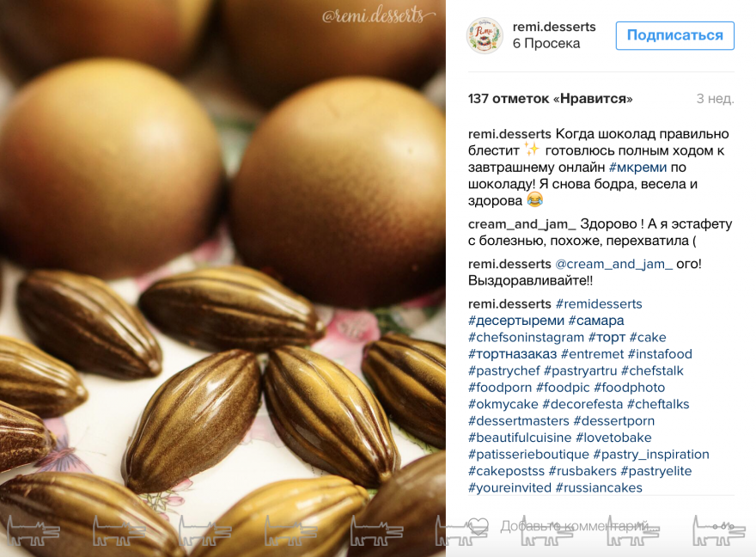Click the 137 отметок «Нравится» count
Viewport: 756px width, 557px height.
(550, 99)
